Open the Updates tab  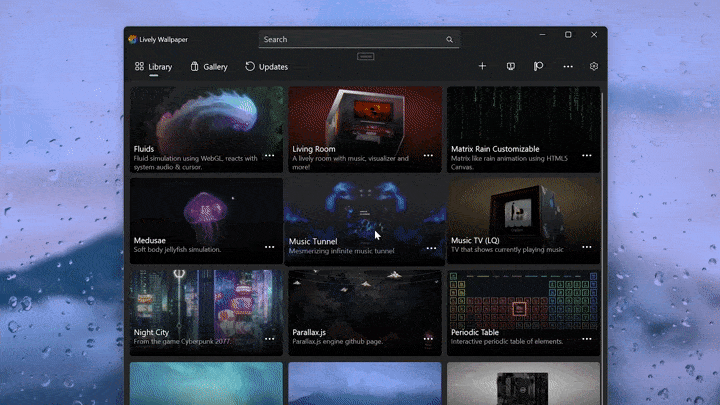point(267,67)
